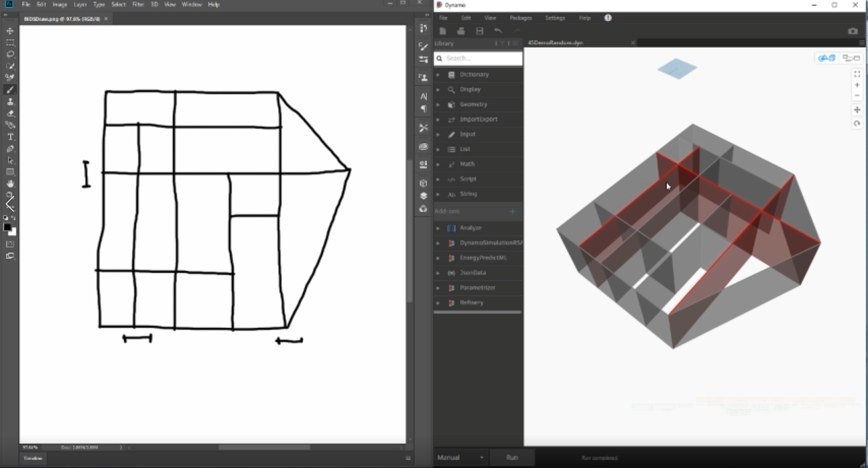
Task: Open Dynamo Settings menu
Action: pos(555,18)
